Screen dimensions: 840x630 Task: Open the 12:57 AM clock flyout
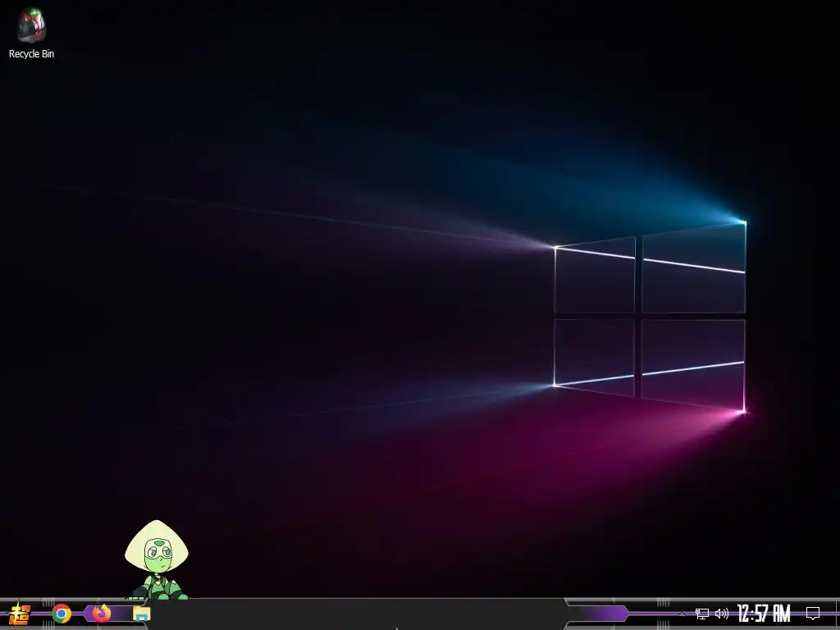tap(764, 614)
